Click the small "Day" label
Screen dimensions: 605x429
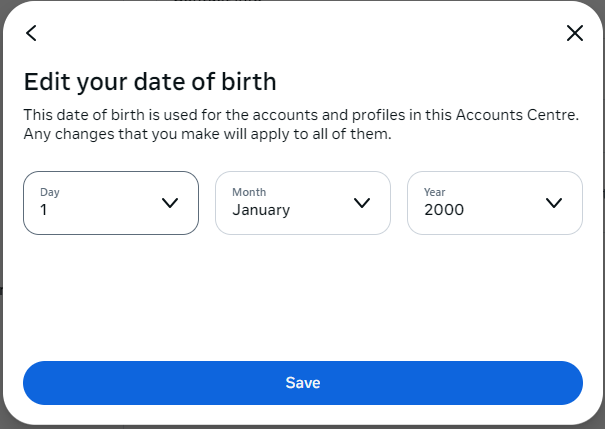(49, 191)
